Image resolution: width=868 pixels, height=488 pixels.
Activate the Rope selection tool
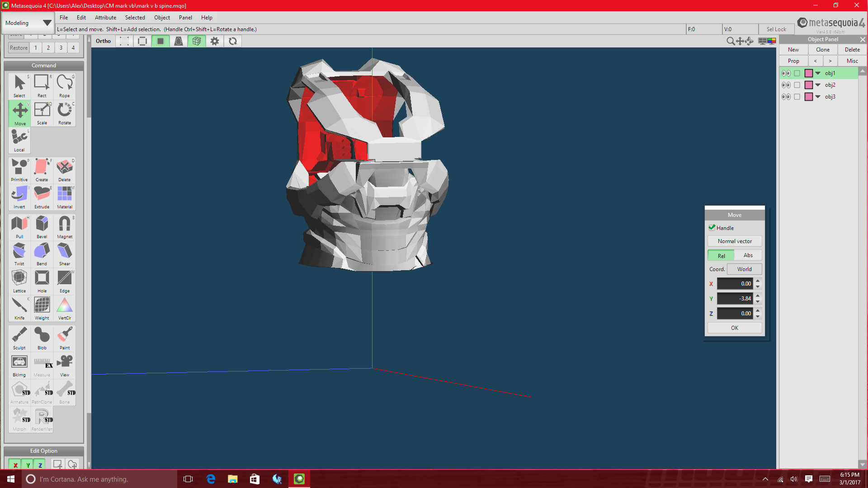(65, 86)
